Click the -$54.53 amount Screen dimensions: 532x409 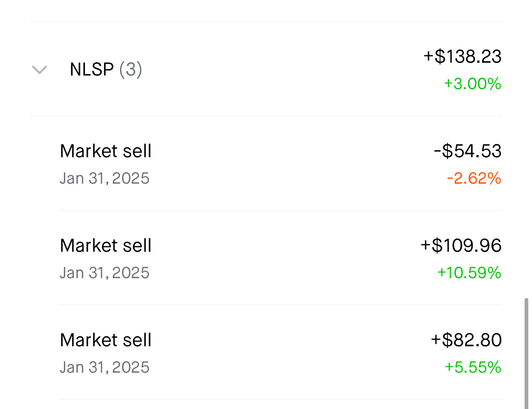[x=468, y=151]
